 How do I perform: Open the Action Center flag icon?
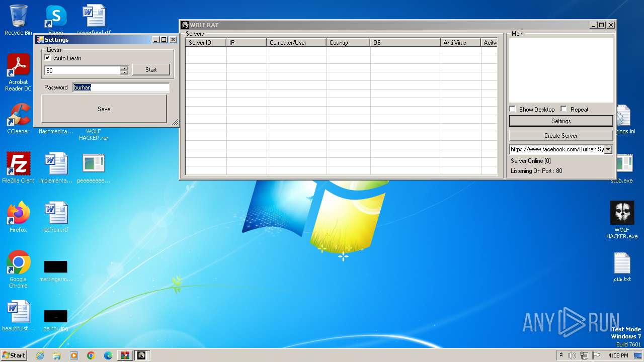pyautogui.click(x=597, y=355)
